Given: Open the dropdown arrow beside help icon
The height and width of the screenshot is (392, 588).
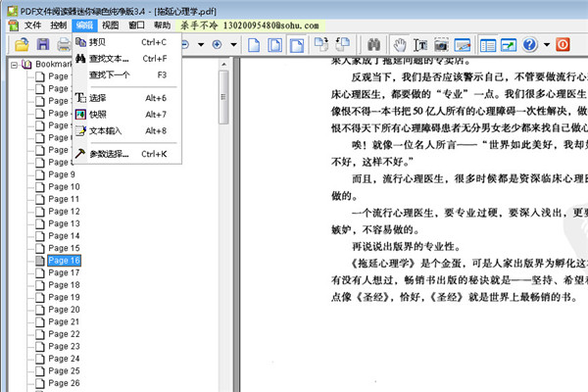Looking at the screenshot, I should [544, 45].
